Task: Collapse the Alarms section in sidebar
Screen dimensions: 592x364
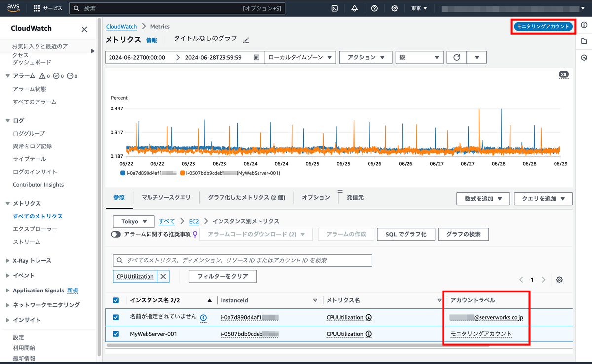Action: [x=7, y=76]
